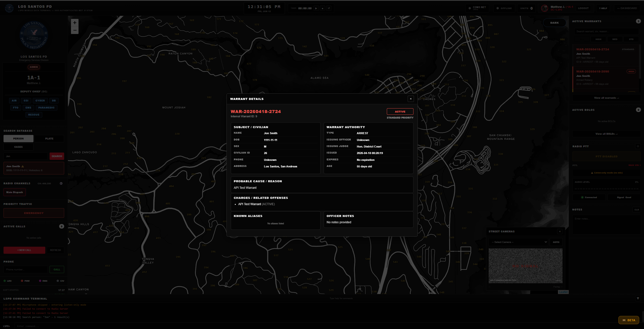
Task: Zoom out on the map
Action: tap(75, 30)
